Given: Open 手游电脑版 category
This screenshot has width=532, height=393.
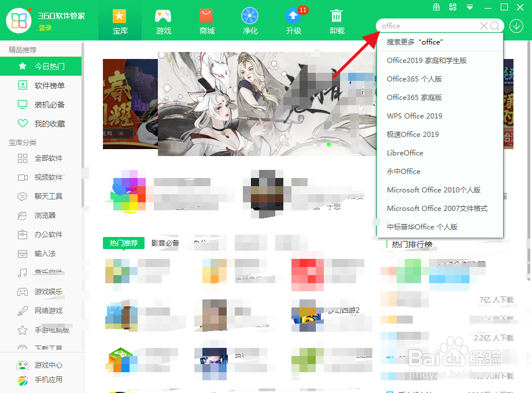Looking at the screenshot, I should click(40, 330).
